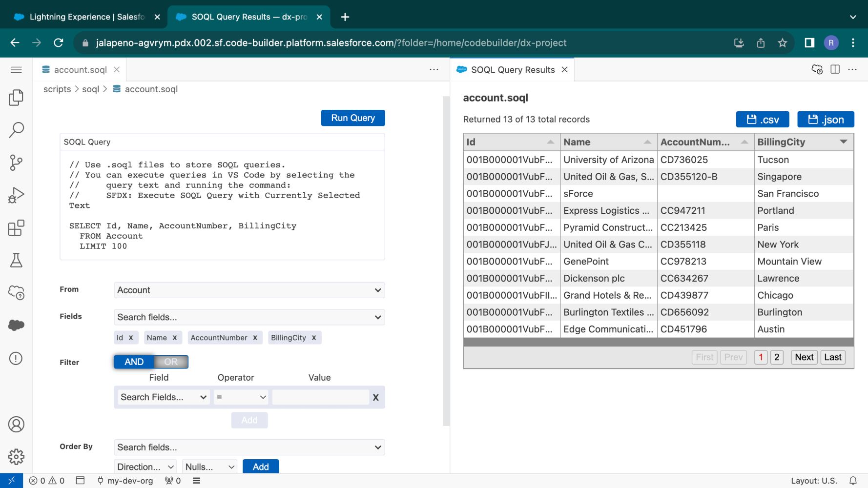868x488 pixels.
Task: Select SOQL Query Results browser tab
Action: tap(249, 17)
